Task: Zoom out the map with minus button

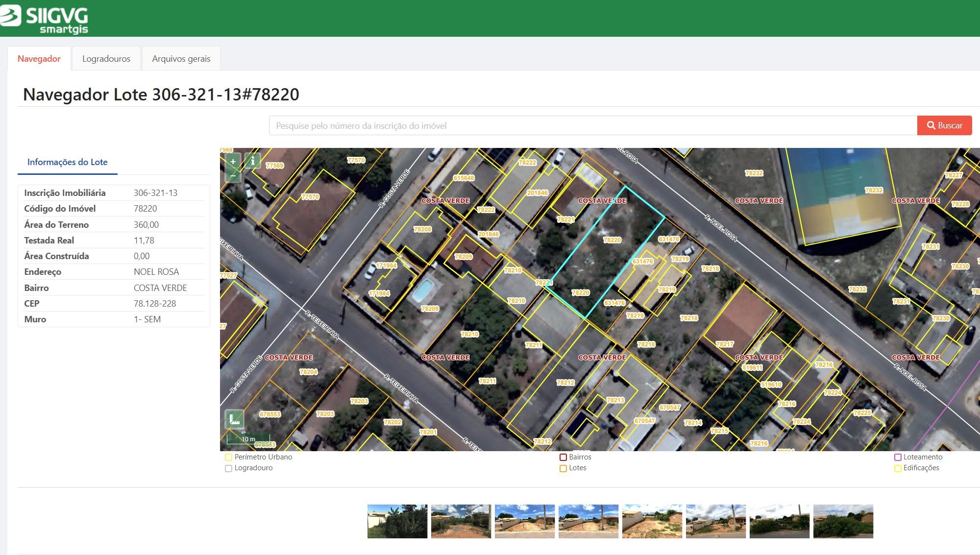Action: pyautogui.click(x=233, y=175)
